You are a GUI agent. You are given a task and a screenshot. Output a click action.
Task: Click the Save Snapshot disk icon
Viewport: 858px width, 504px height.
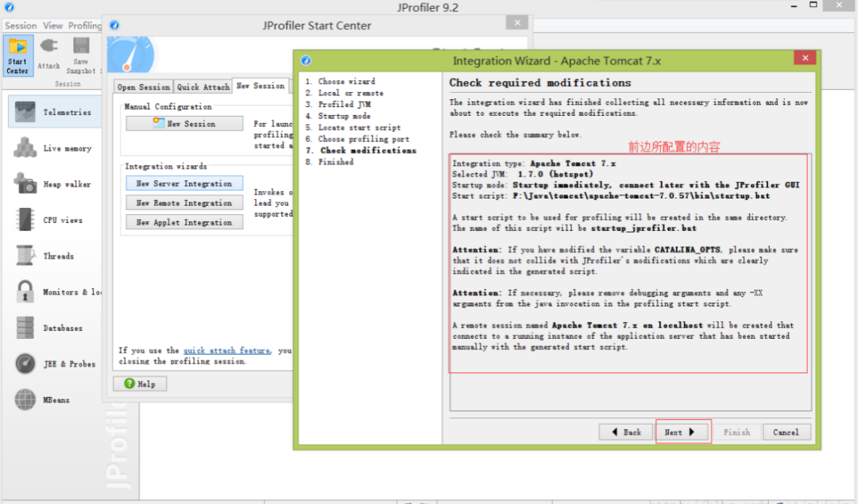[x=81, y=46]
